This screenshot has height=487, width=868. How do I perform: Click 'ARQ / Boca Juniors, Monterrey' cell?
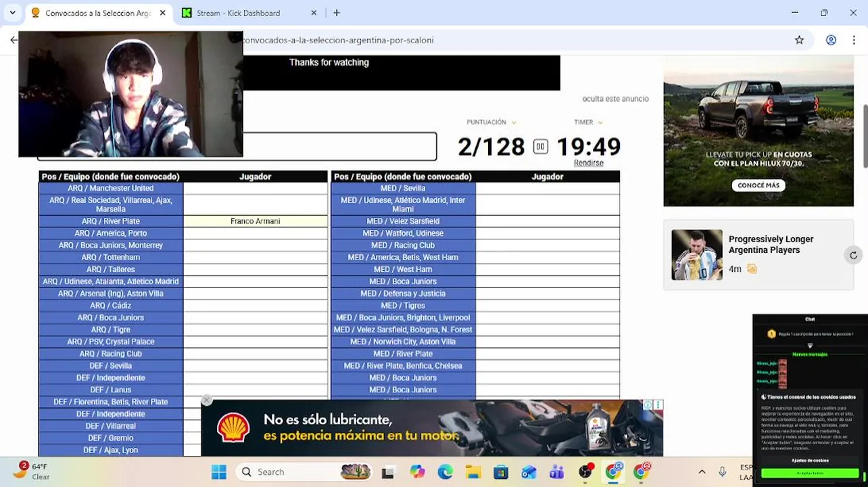111,246
